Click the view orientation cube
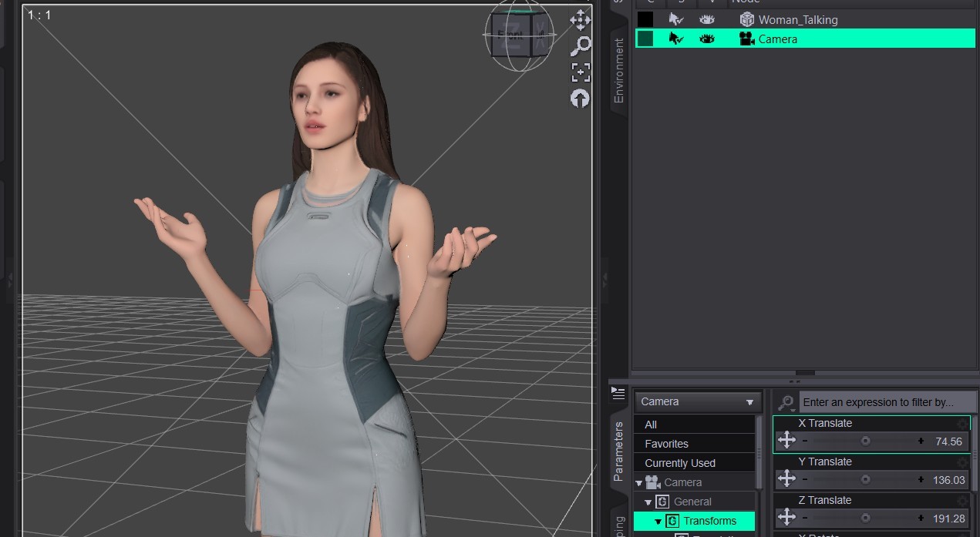 (519, 35)
